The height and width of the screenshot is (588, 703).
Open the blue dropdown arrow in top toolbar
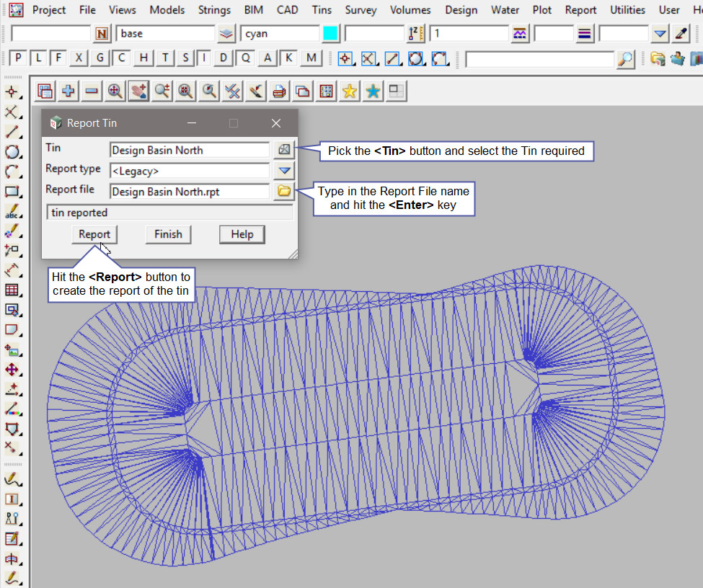click(x=660, y=33)
